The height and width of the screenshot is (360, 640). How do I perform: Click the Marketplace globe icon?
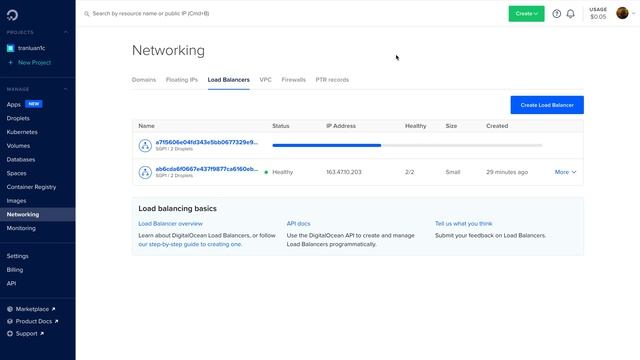click(x=10, y=309)
